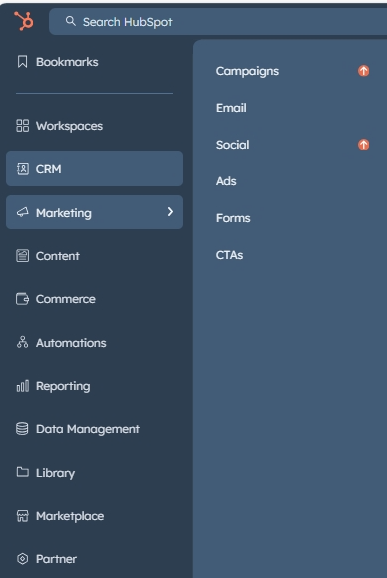This screenshot has width=387, height=578.
Task: Click the upgrade arrow beside Social
Action: click(x=364, y=144)
